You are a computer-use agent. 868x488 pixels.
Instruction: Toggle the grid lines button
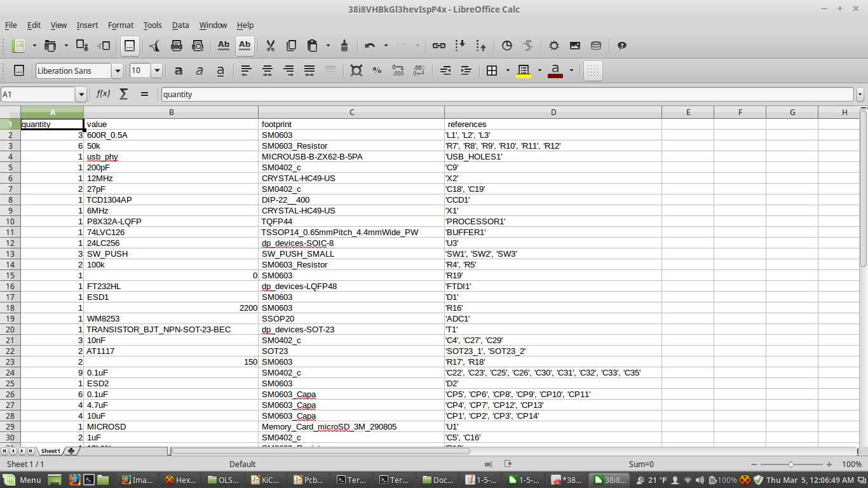[x=593, y=71]
